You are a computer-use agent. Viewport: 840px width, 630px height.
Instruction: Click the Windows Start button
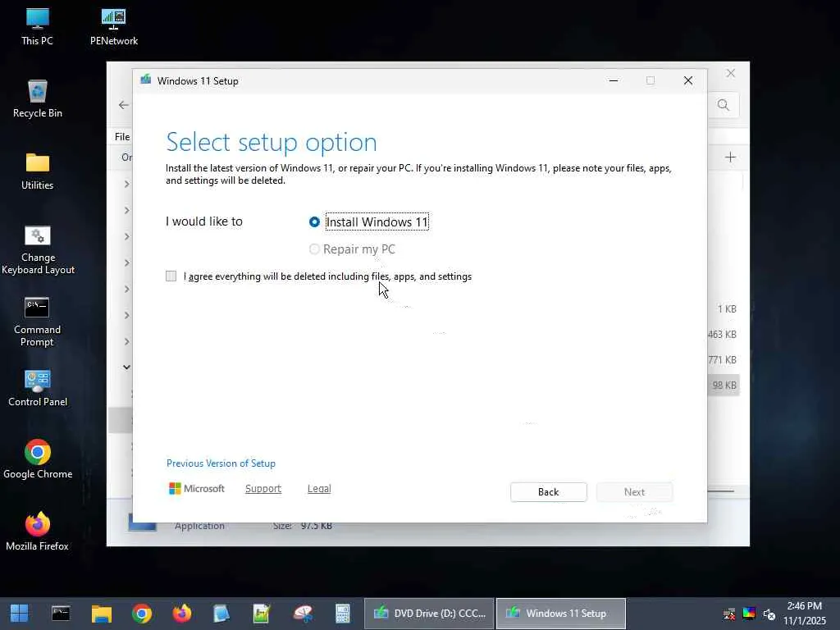(x=20, y=614)
